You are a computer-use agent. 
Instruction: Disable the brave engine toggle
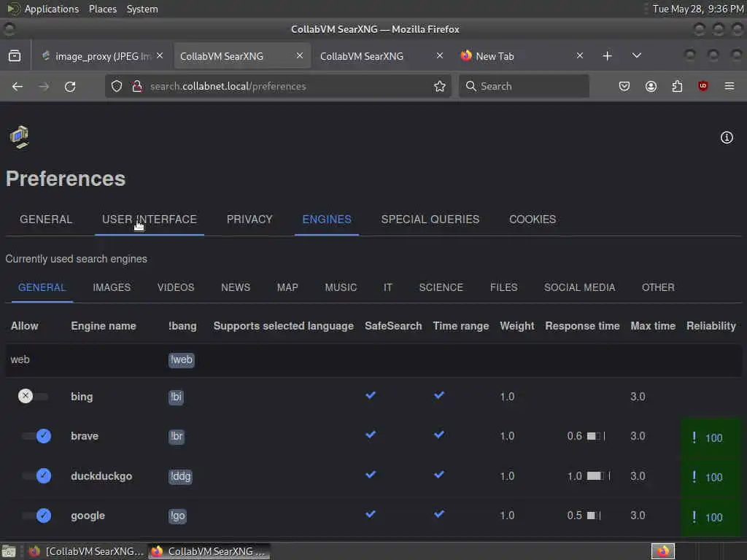point(36,436)
